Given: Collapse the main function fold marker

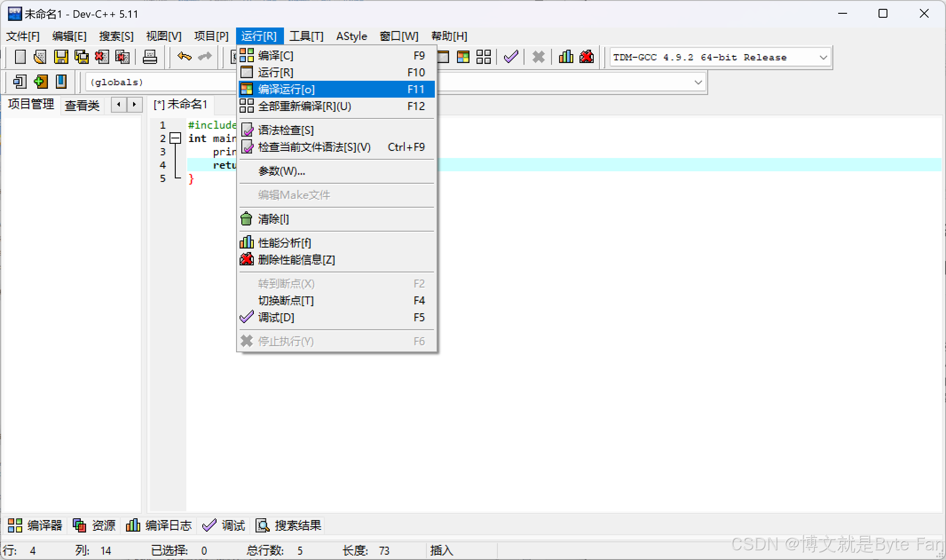Looking at the screenshot, I should 176,138.
